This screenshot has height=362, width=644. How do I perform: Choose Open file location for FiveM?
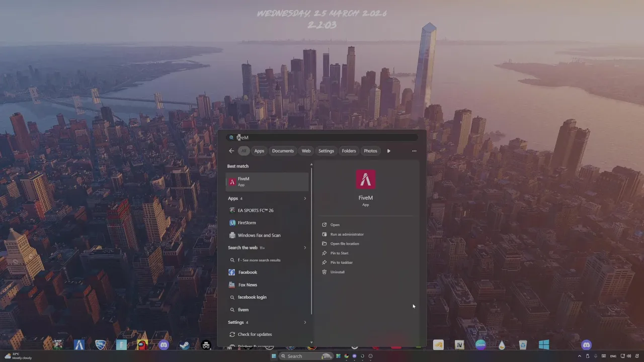341,244
